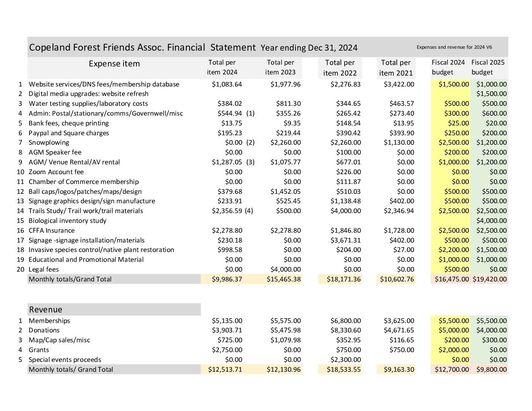The width and height of the screenshot is (532, 411).
Task: Select Fiscal 2025 budget expense total $19,420.00
Action: tap(490, 279)
